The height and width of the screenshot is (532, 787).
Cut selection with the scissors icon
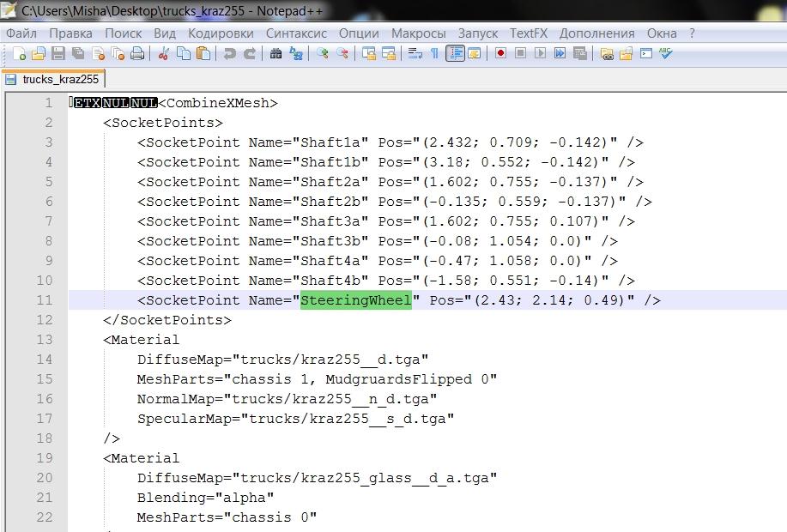163,53
